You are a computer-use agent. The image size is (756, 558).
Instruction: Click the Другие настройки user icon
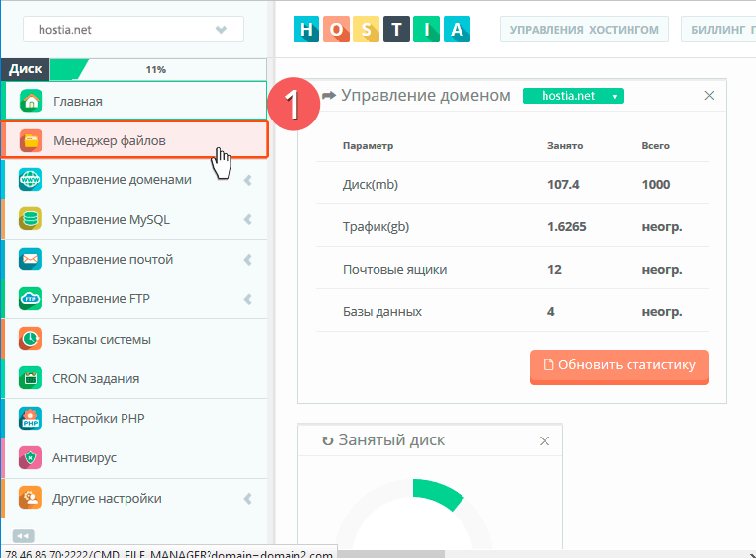tap(30, 498)
